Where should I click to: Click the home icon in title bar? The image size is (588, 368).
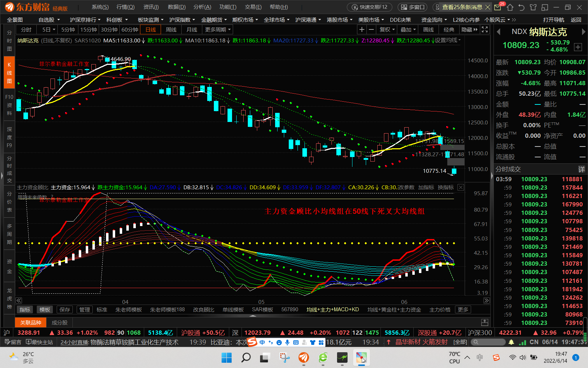tap(510, 7)
